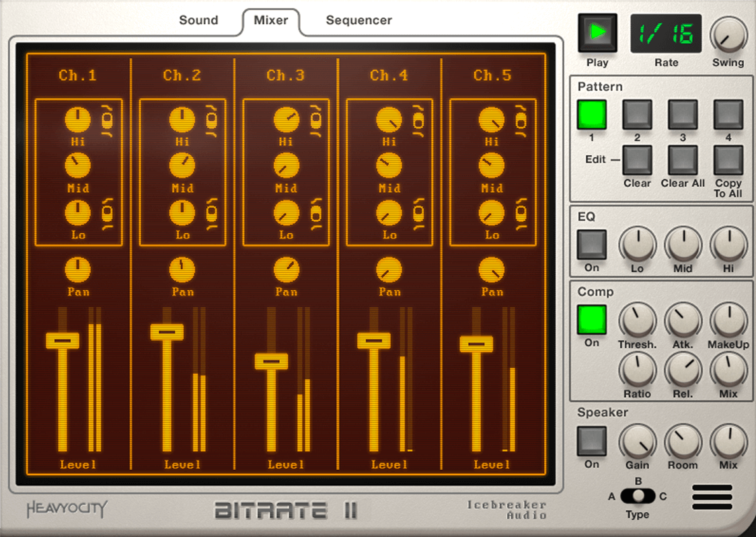This screenshot has width=756, height=537.
Task: Click the Ch.3 Lo shelf filter icon
Action: tap(316, 214)
